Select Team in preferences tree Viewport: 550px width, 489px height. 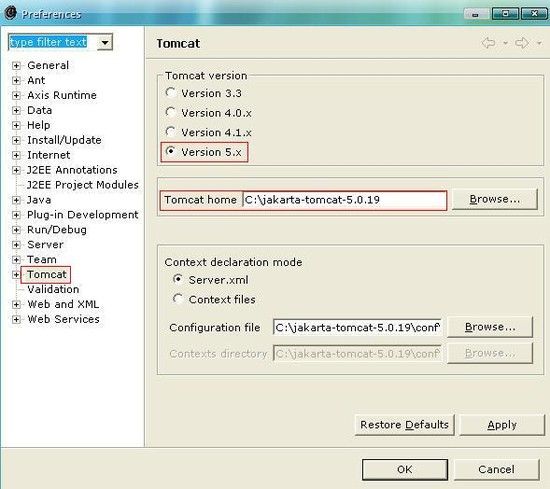click(42, 260)
